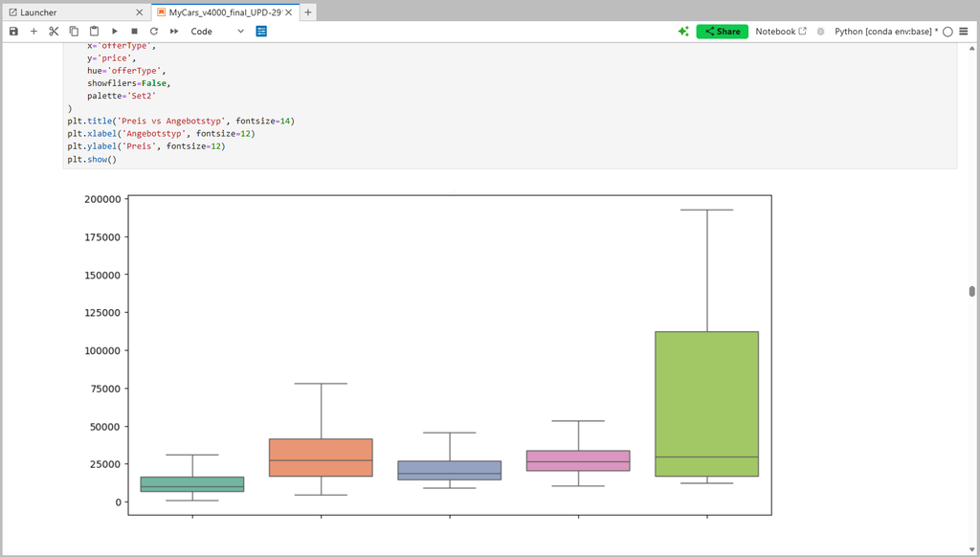The height and width of the screenshot is (557, 980).
Task: Switch kernel via Python [conda env:base]
Action: click(x=886, y=32)
